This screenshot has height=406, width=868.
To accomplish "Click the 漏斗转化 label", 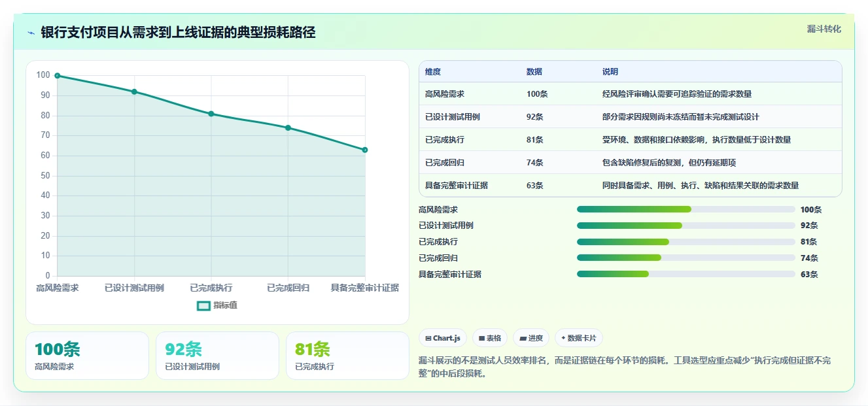I will coord(824,29).
